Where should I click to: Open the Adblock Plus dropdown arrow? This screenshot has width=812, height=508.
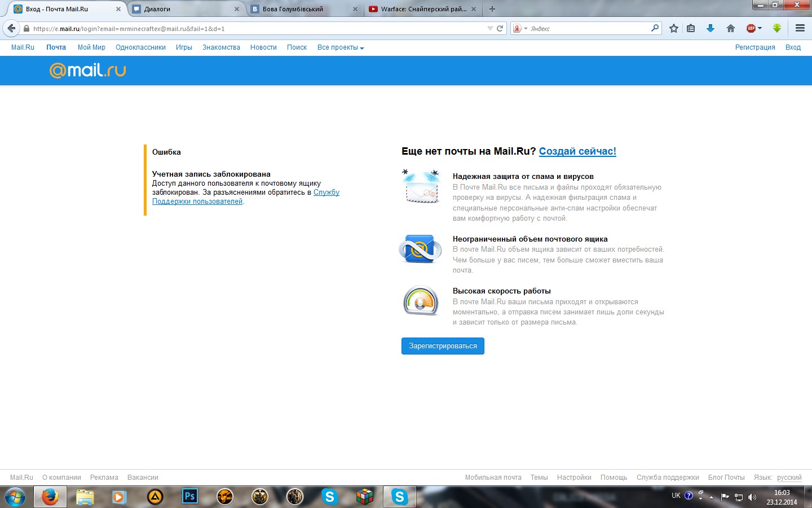point(760,28)
